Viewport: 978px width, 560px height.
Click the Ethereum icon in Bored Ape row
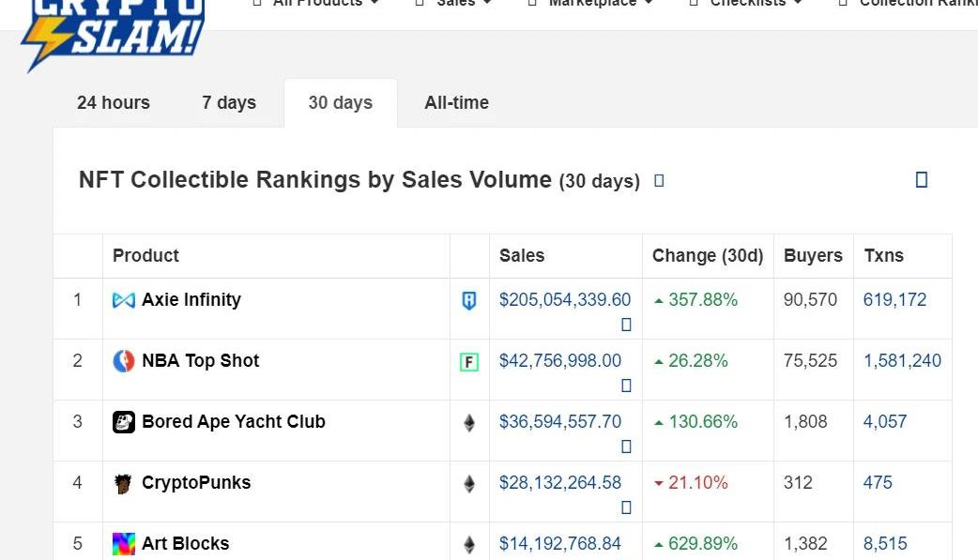click(x=469, y=423)
